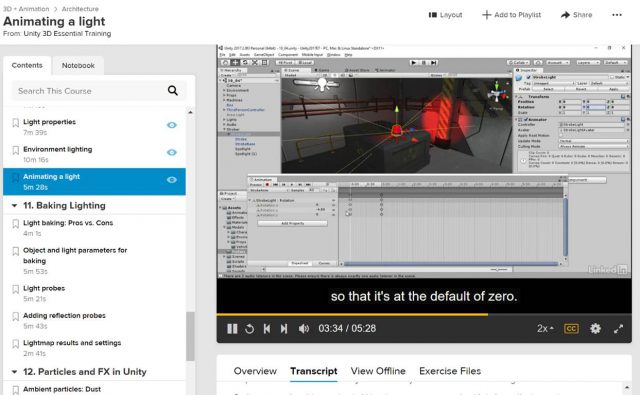Collapse section 11. Baking Lighting
Viewport: 640px width, 395px height.
[14, 206]
